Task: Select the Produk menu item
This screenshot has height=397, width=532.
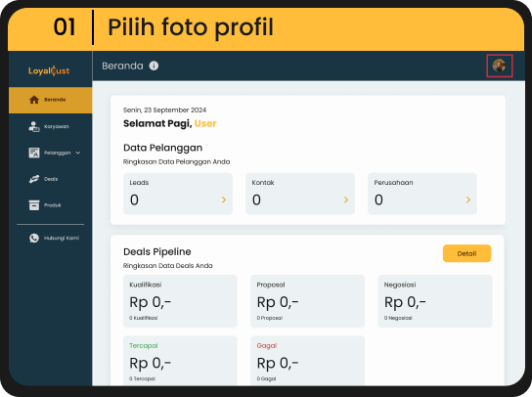Action: 50,205
